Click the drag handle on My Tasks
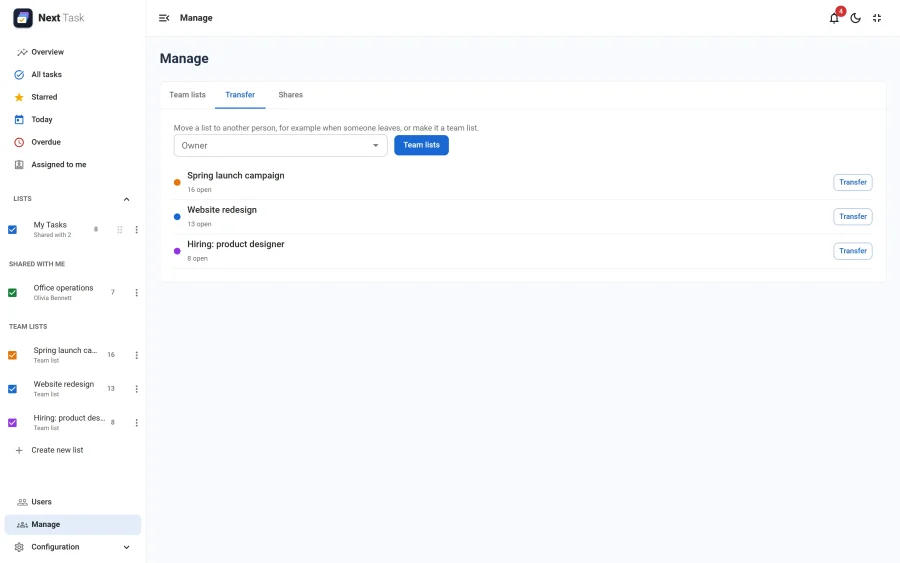 pos(120,230)
